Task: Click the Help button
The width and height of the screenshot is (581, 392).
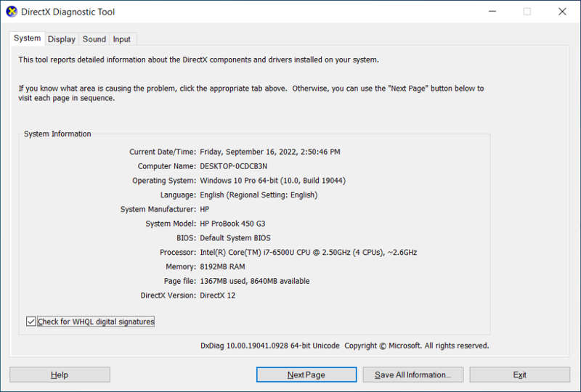Action: point(60,375)
